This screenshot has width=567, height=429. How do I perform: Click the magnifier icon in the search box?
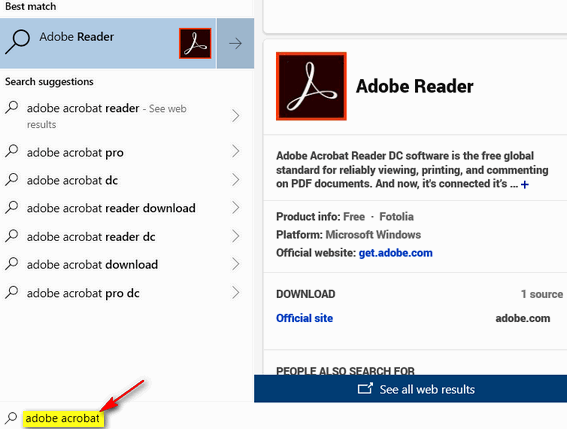click(x=11, y=418)
